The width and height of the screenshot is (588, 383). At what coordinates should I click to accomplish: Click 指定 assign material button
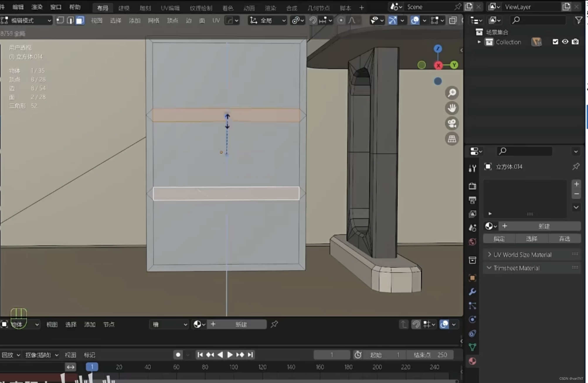pyautogui.click(x=499, y=239)
